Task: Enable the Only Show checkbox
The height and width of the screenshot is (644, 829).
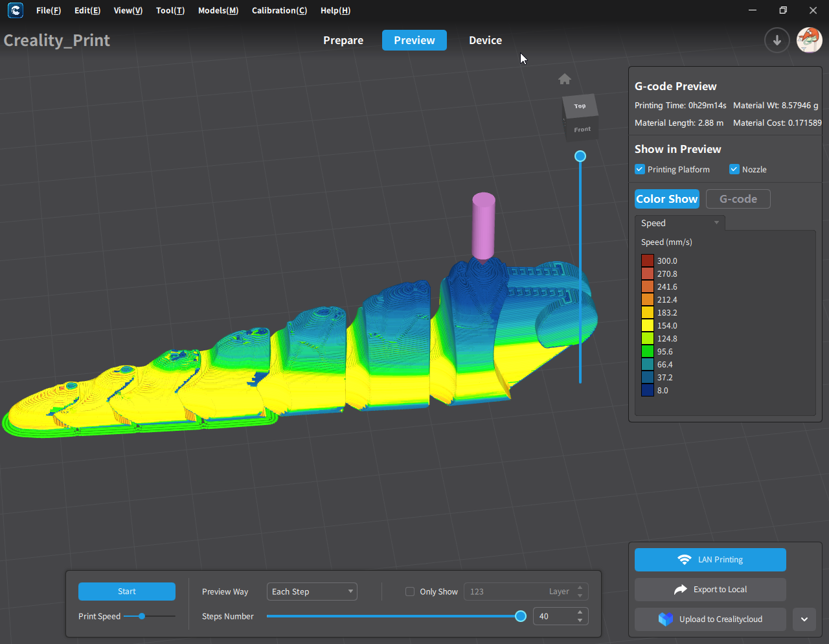Action: [x=410, y=592]
